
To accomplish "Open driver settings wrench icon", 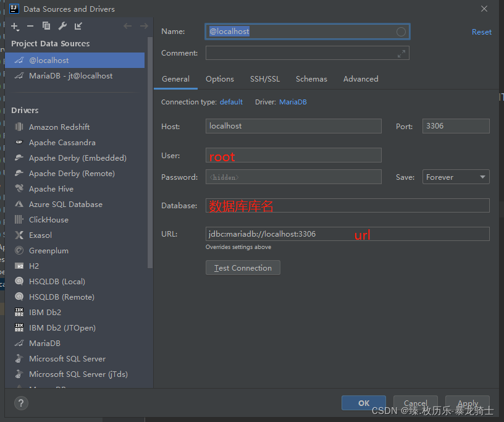I will 62,26.
